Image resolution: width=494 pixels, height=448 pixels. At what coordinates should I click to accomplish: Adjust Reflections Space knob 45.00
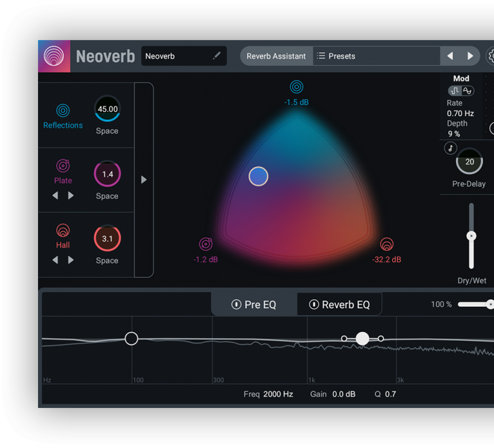point(107,109)
